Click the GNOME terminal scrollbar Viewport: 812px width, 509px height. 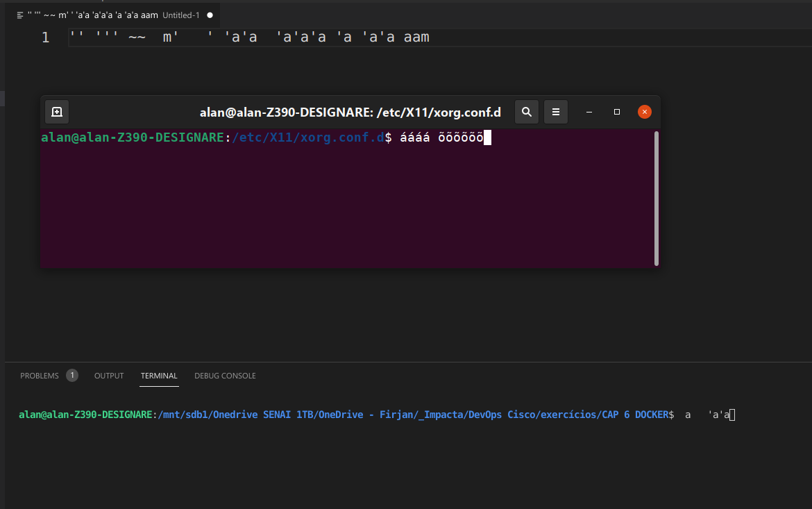coord(657,199)
